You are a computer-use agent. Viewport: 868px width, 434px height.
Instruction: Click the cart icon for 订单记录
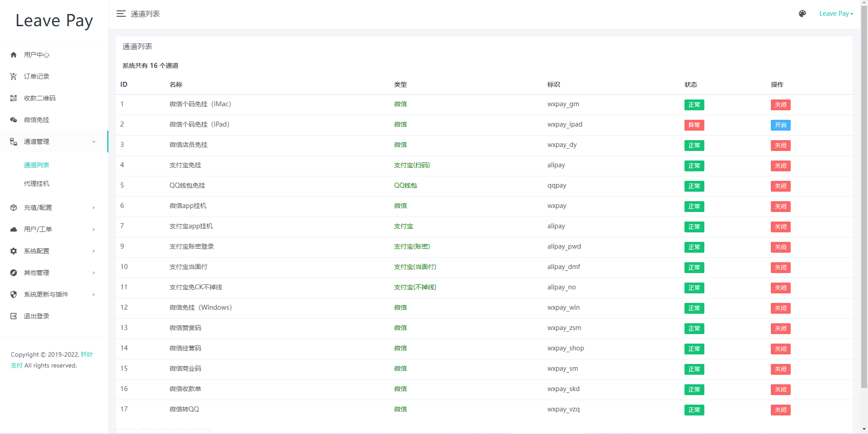point(14,76)
